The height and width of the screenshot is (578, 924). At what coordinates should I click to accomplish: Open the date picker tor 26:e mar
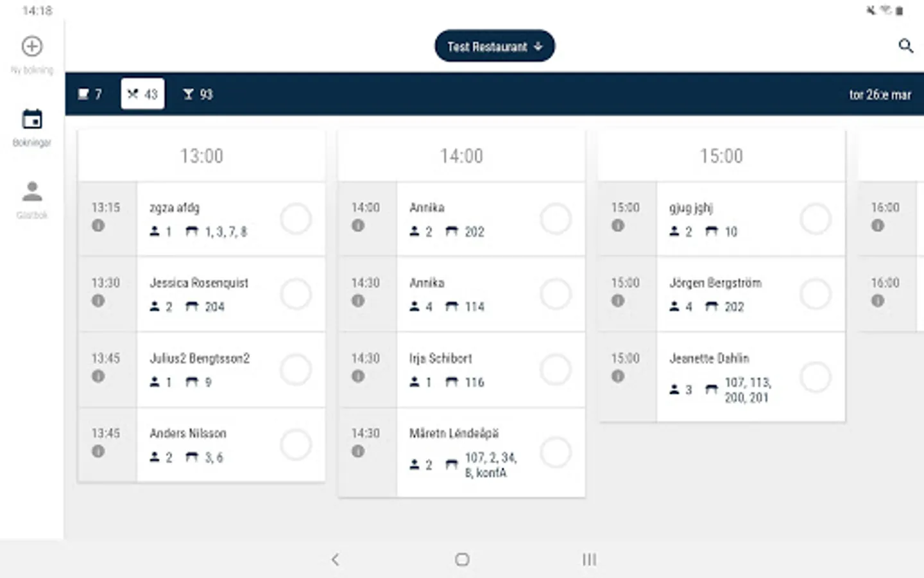tap(880, 94)
